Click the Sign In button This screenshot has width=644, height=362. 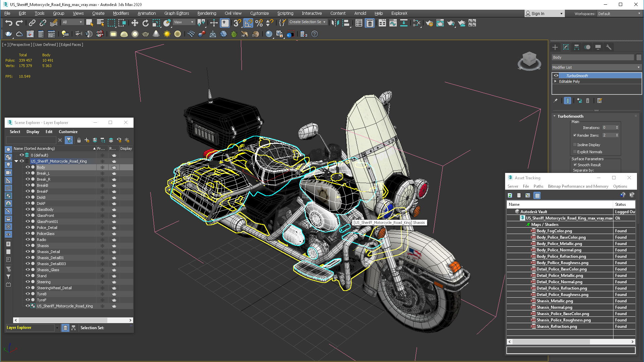[545, 14]
